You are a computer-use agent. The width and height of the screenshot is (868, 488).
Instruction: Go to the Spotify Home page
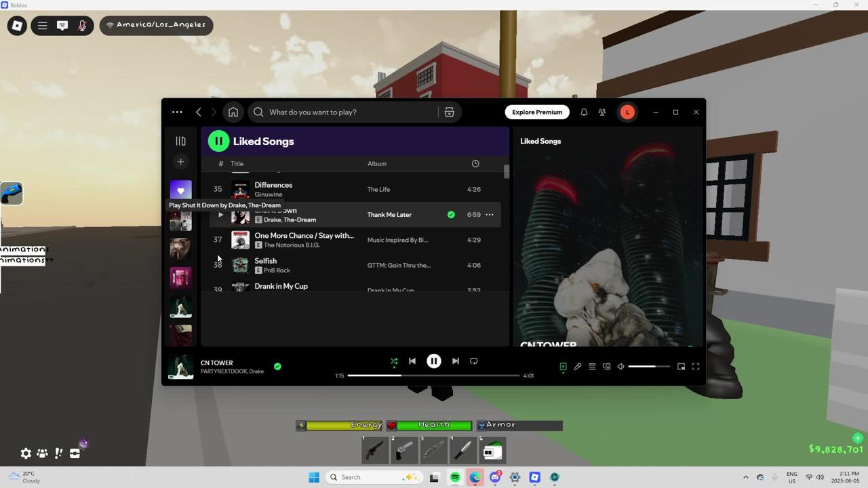pyautogui.click(x=233, y=112)
